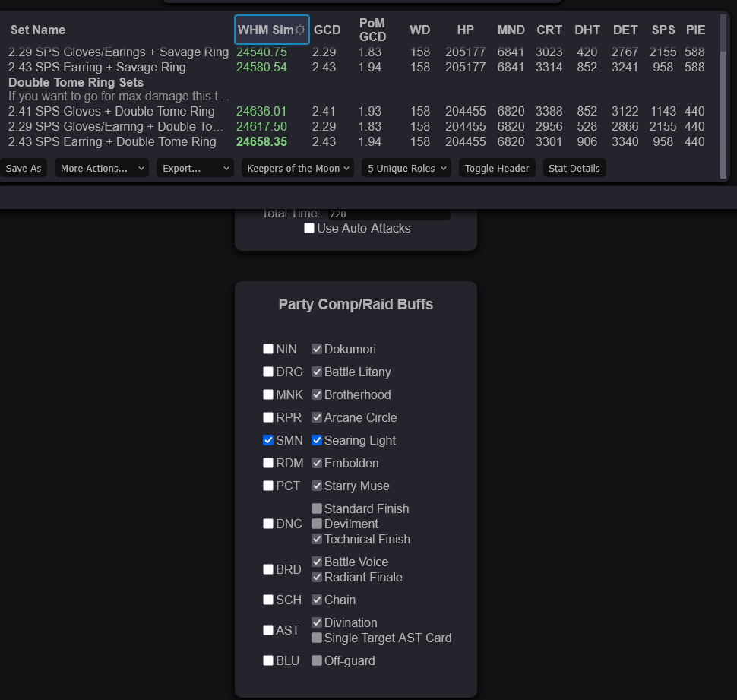The height and width of the screenshot is (700, 737).
Task: Toggle the NIN job checkbox
Action: point(268,349)
